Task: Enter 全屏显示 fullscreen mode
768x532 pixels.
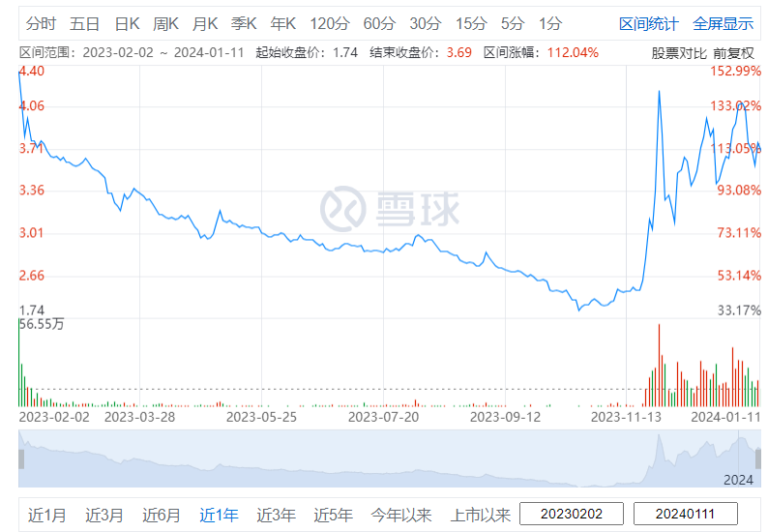Action: coord(723,23)
